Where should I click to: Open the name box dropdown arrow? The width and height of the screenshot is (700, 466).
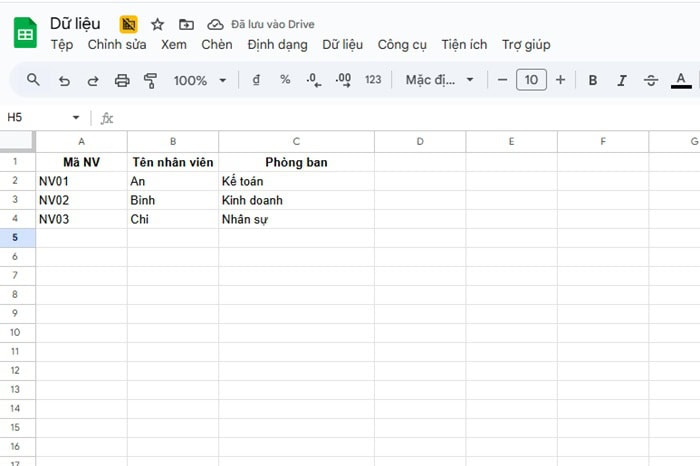[76, 118]
